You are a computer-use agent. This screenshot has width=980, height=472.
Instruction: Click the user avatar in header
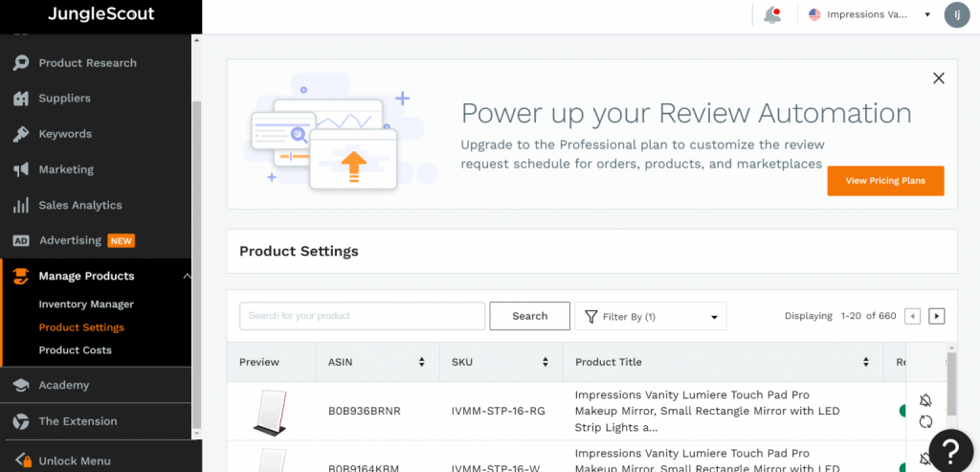point(957,15)
